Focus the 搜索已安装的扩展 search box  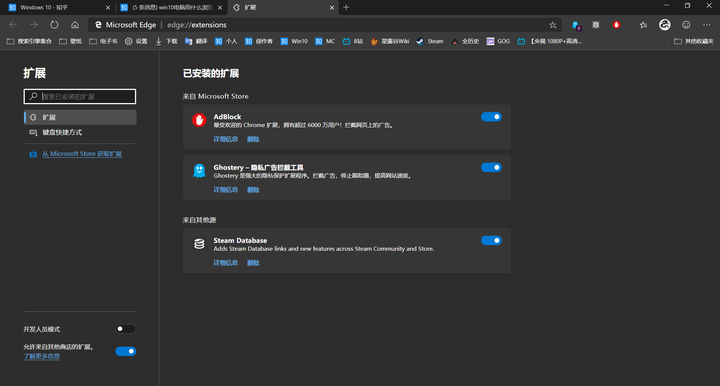[x=80, y=96]
